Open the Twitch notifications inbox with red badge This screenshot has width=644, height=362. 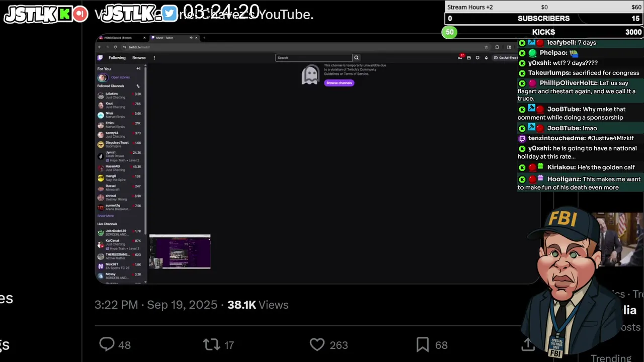point(460,57)
